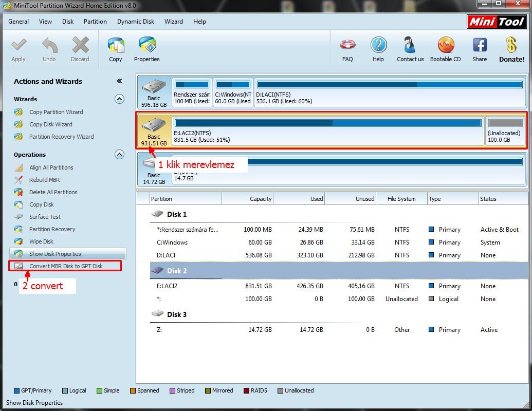The image size is (532, 411).
Task: Sort by Unused column header
Action: point(351,199)
